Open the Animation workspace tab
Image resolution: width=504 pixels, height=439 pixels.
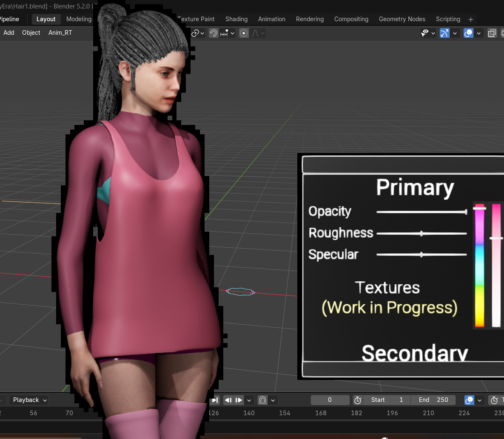(272, 19)
